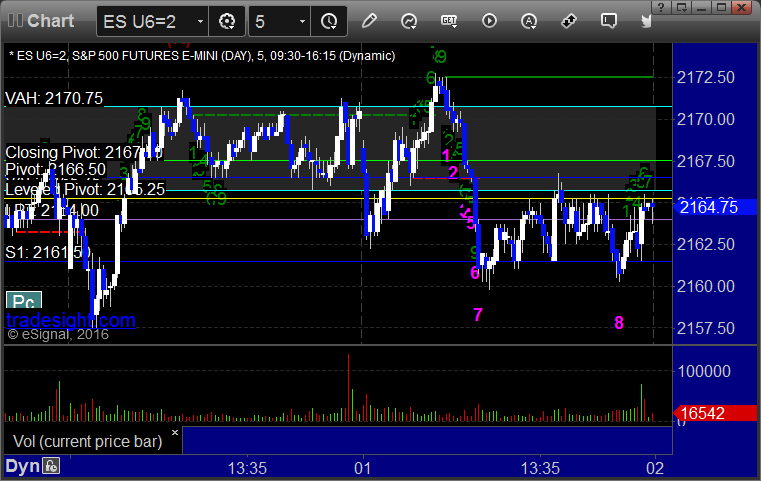Click the magenta 7 wave count label

478,315
